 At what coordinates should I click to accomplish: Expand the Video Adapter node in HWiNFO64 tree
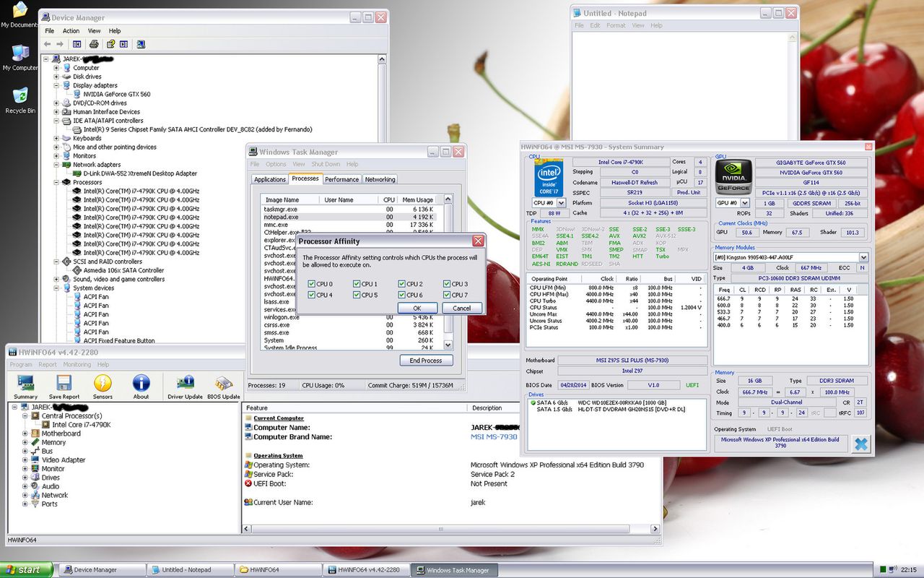(x=25, y=460)
